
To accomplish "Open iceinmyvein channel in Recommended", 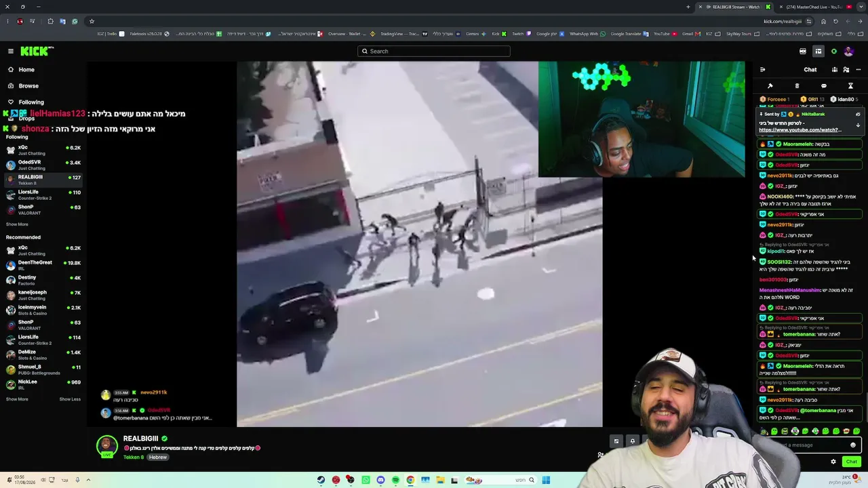I will [x=43, y=310].
